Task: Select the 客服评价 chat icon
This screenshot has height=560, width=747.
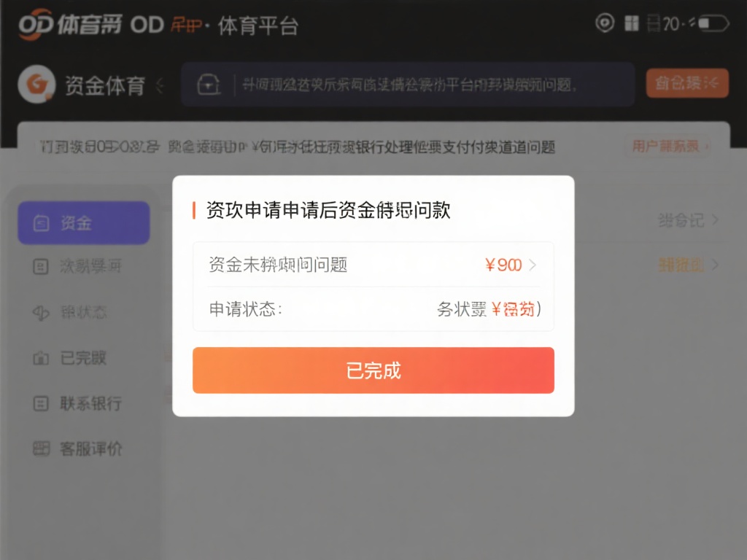Action: pyautogui.click(x=43, y=449)
